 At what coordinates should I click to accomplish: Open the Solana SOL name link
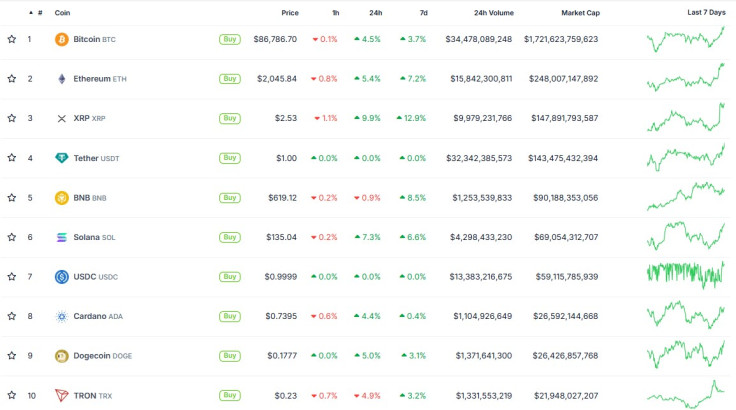[x=94, y=237]
